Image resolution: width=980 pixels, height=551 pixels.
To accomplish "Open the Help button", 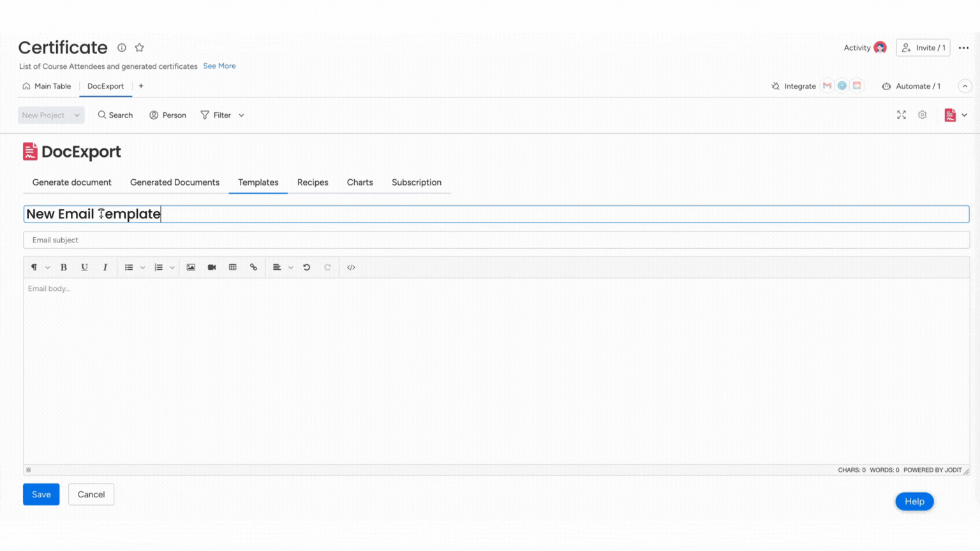I will [x=914, y=501].
